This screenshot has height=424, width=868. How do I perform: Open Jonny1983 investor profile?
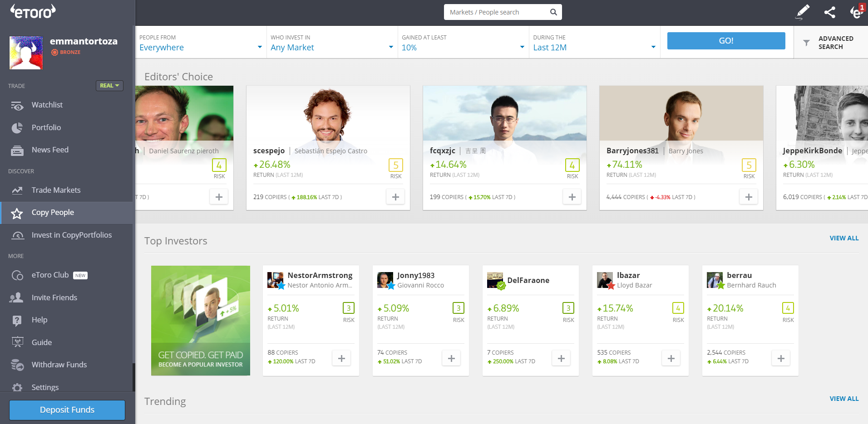(415, 275)
